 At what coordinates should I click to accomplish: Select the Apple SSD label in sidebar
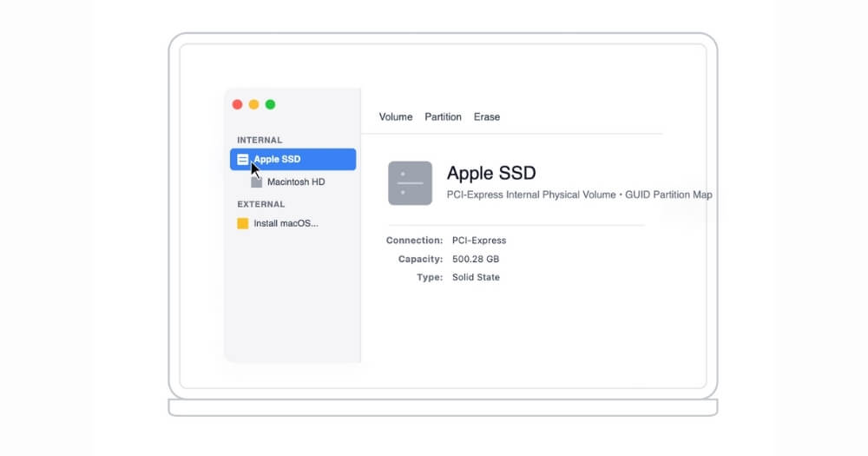point(277,160)
